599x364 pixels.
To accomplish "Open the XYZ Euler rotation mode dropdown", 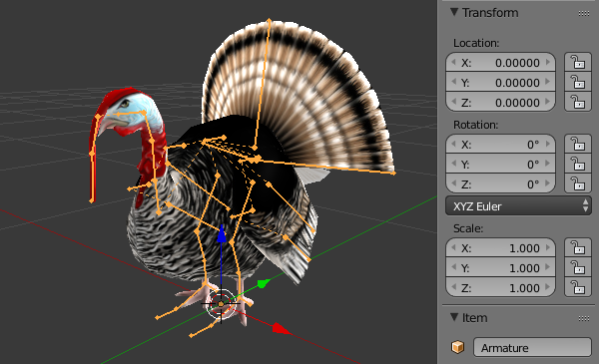I will (518, 206).
